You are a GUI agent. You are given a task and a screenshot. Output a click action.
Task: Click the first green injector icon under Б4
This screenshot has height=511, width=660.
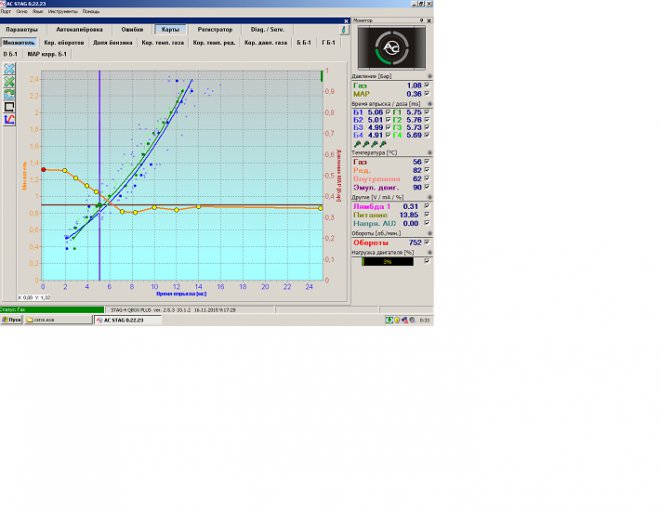(356, 144)
